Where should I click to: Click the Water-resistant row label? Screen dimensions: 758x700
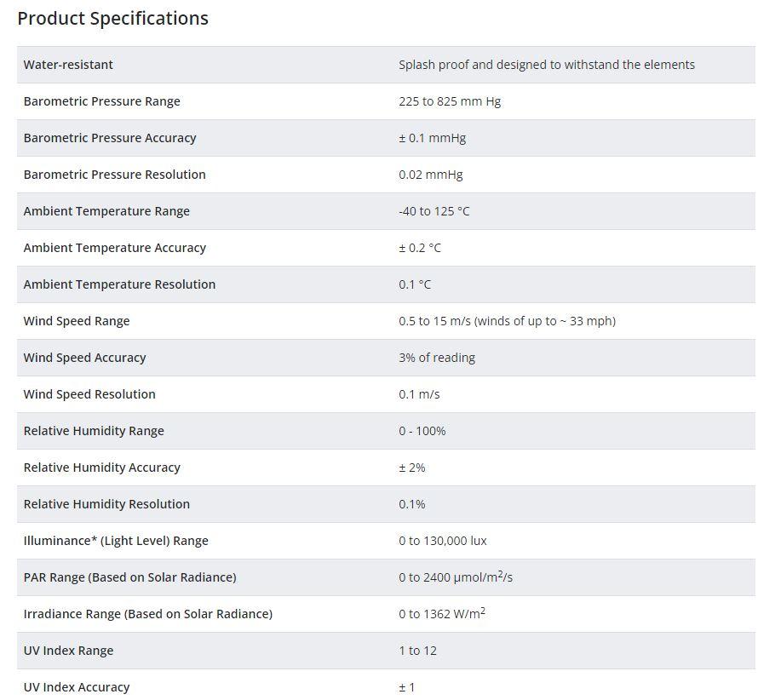(x=68, y=65)
